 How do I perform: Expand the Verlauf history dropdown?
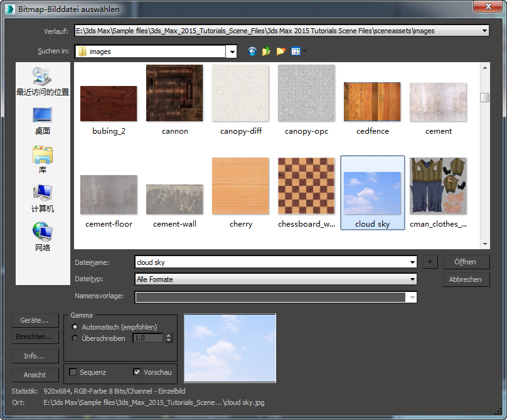pos(484,30)
